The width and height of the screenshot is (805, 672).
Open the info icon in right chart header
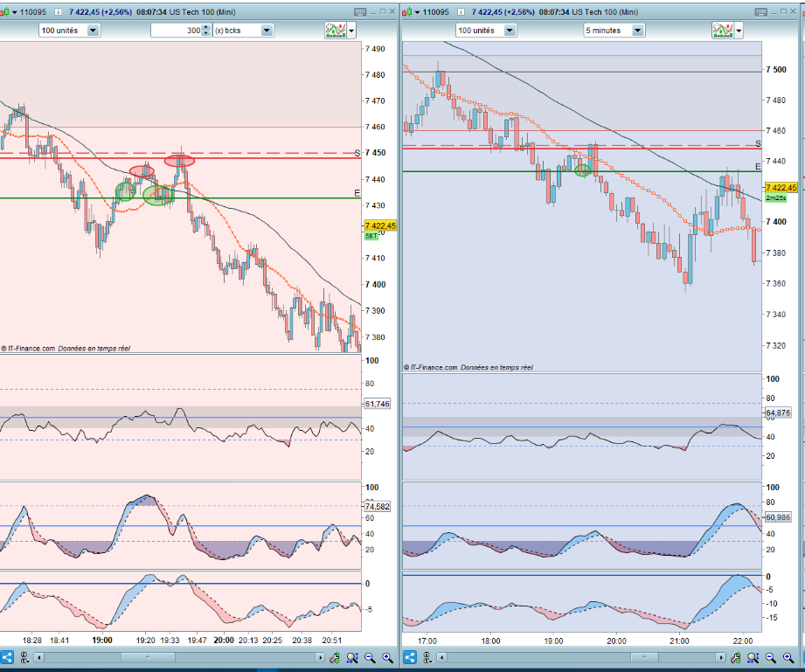pyautogui.click(x=461, y=12)
